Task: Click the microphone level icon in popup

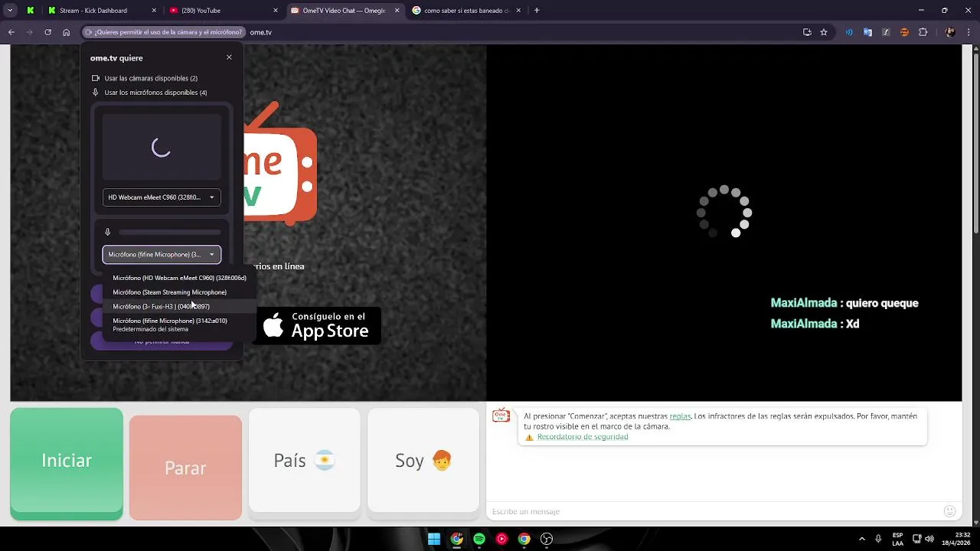Action: pos(107,232)
